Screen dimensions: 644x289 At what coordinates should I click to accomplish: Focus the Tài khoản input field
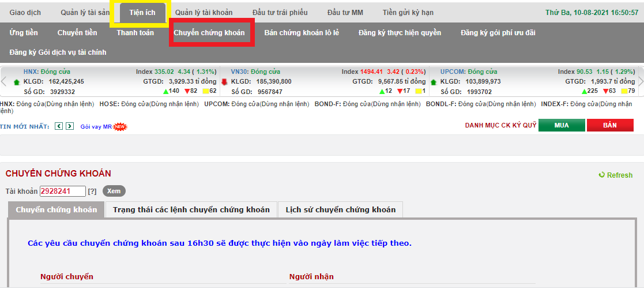click(62, 192)
